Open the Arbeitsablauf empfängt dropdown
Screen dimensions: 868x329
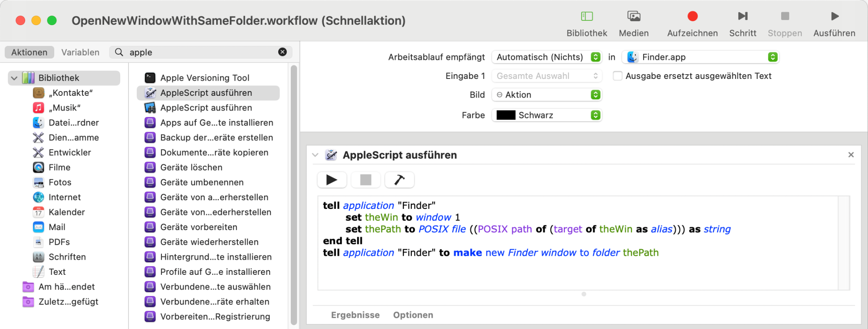(547, 57)
